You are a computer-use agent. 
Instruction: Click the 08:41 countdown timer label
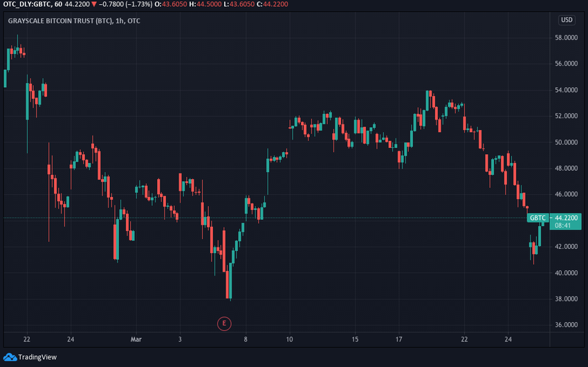[x=562, y=226]
